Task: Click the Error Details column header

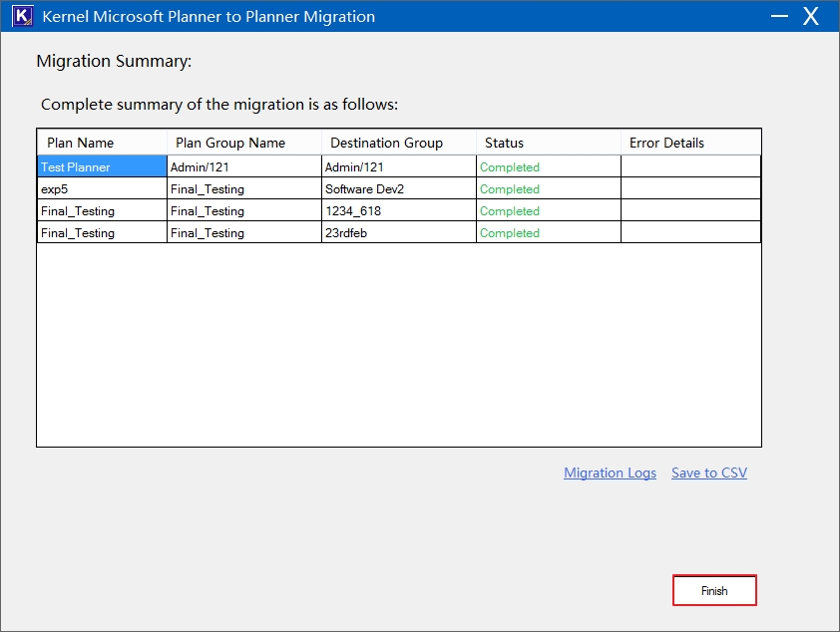Action: pyautogui.click(x=690, y=143)
